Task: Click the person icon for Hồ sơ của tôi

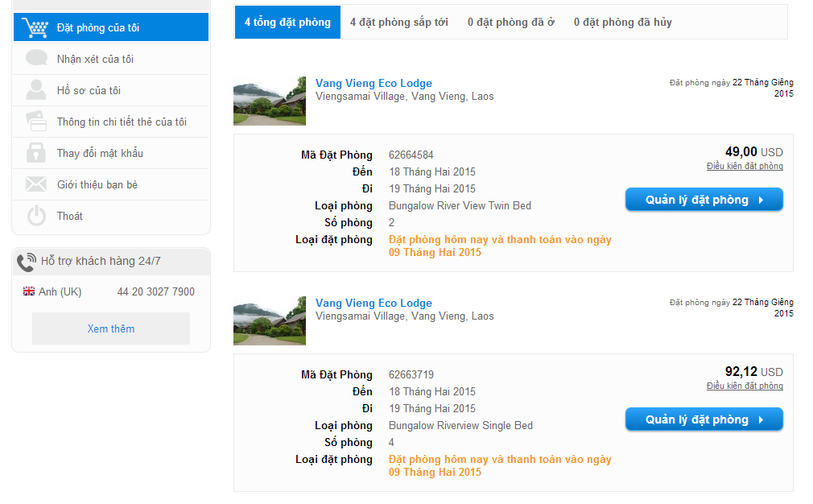Action: pos(36,89)
